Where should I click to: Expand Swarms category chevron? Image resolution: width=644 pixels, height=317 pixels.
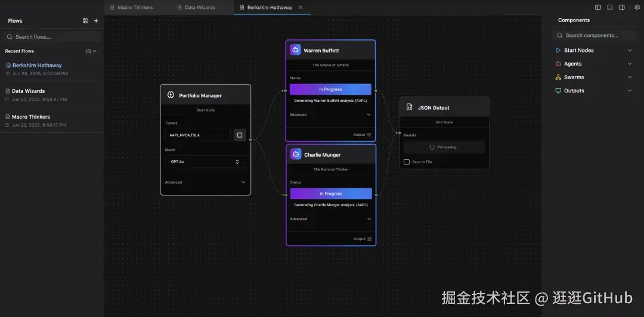click(630, 77)
